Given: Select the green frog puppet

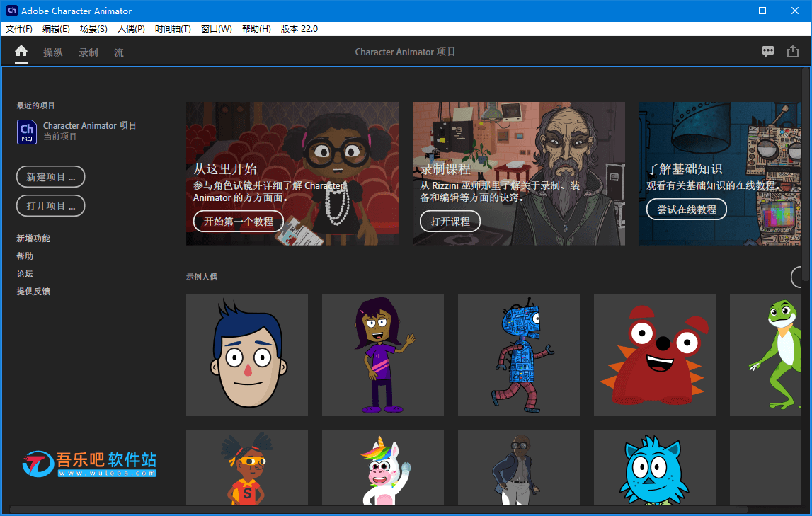Looking at the screenshot, I should tap(765, 355).
